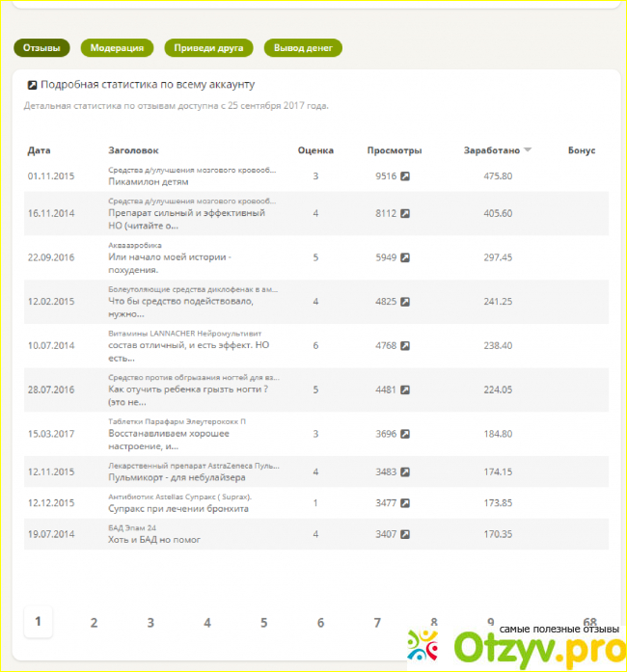Go to pagination page 2

click(x=94, y=623)
